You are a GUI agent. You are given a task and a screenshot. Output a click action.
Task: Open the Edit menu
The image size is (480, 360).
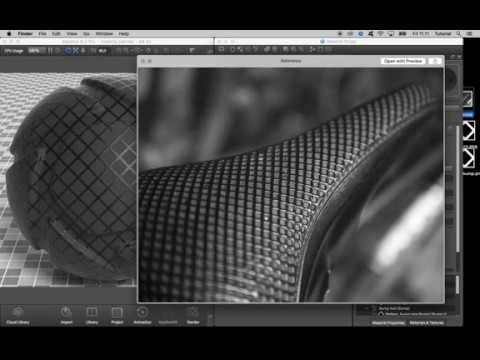click(56, 34)
